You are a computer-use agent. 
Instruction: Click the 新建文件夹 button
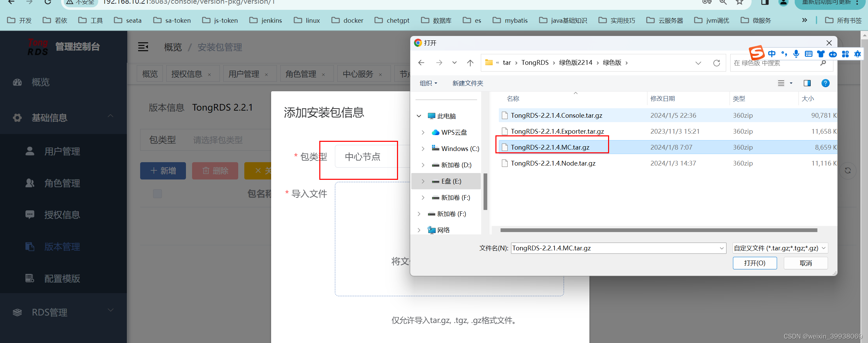[468, 83]
